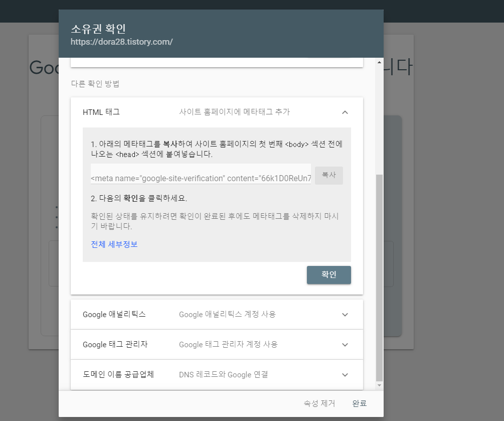
Task: Select the 도메인 이름 공급업체 row label
Action: [x=118, y=374]
